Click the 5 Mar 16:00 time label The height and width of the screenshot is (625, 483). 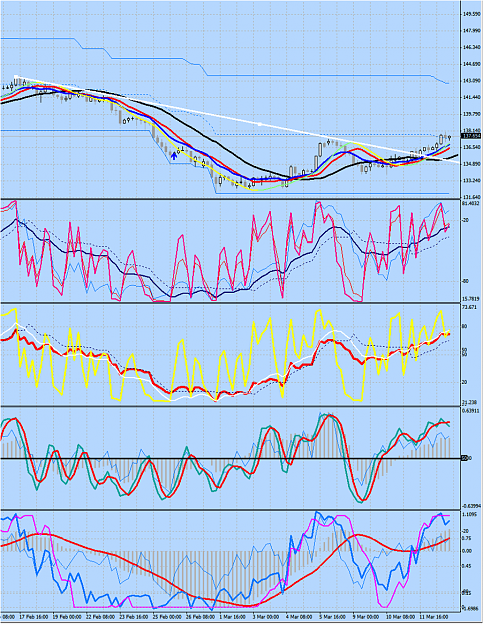pyautogui.click(x=333, y=617)
